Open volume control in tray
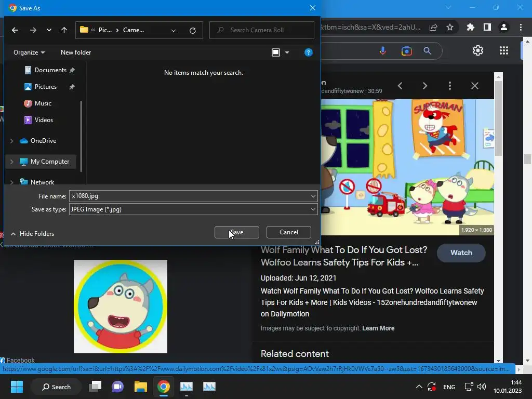Viewport: 532px width, 399px height. tap(482, 387)
